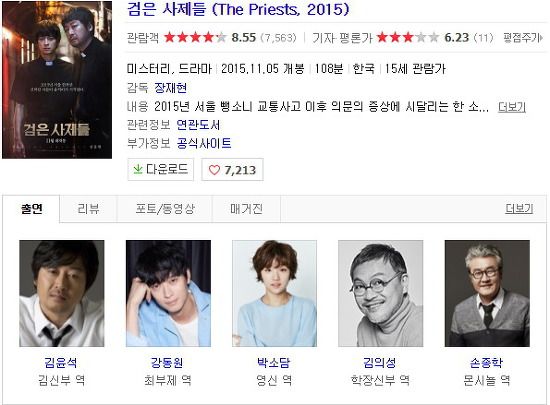This screenshot has height=405, width=550.
Task: Open director 장재현 link
Action: pyautogui.click(x=170, y=88)
